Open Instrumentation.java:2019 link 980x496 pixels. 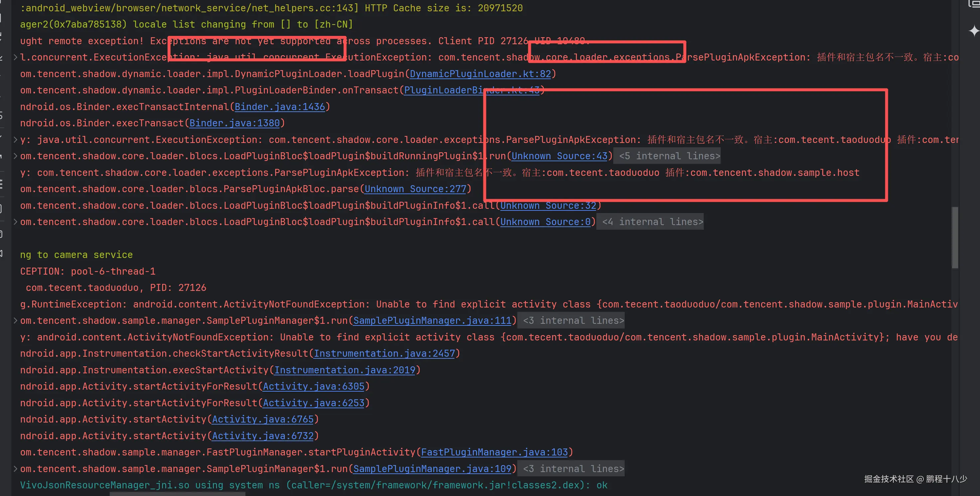tap(345, 370)
